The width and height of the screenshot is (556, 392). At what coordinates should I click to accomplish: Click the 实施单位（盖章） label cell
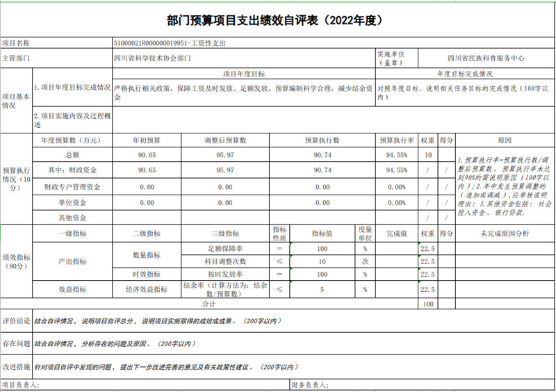[x=397, y=58]
